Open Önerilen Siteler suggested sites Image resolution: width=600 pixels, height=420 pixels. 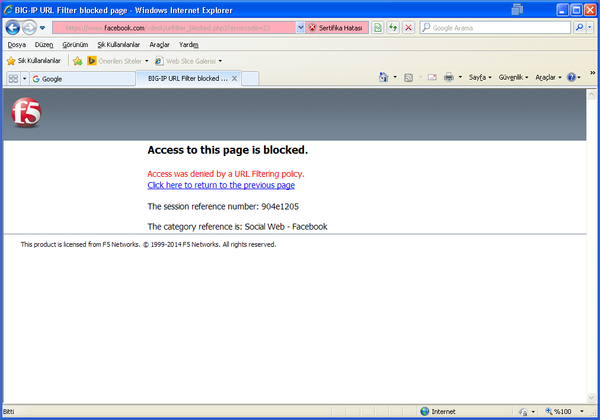(120, 61)
